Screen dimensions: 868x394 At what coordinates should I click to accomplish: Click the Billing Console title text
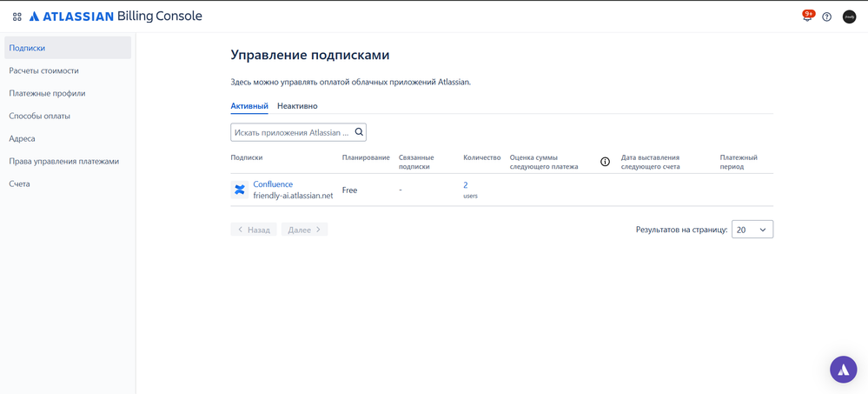click(160, 16)
